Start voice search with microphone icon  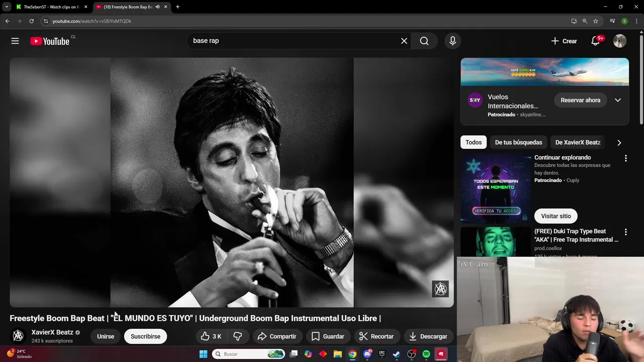coord(453,41)
